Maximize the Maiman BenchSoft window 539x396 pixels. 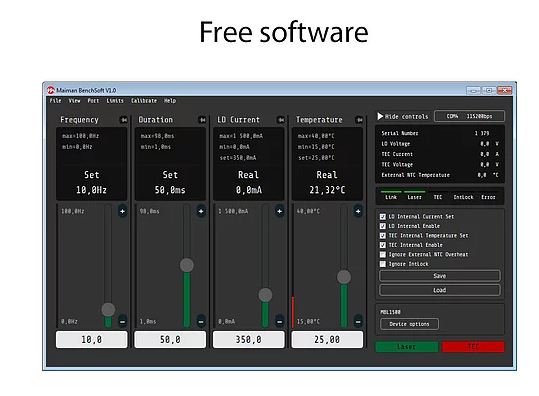[489, 90]
